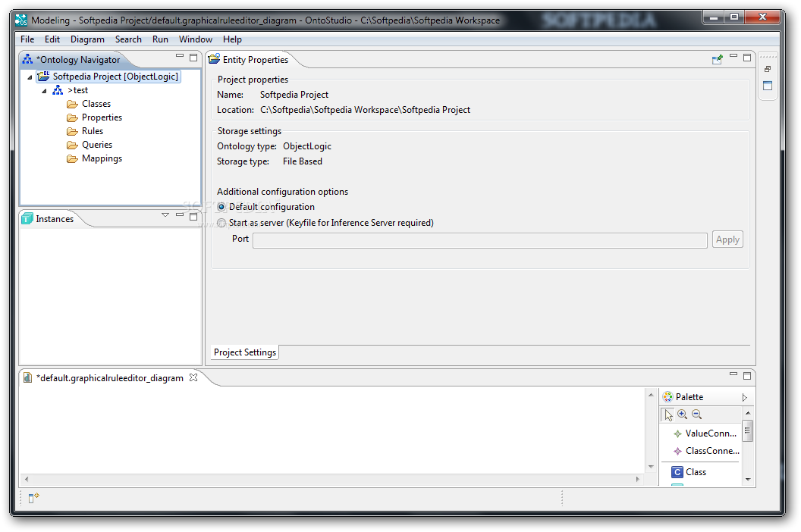Maximize the Instances panel
The height and width of the screenshot is (532, 801).
[x=193, y=217]
